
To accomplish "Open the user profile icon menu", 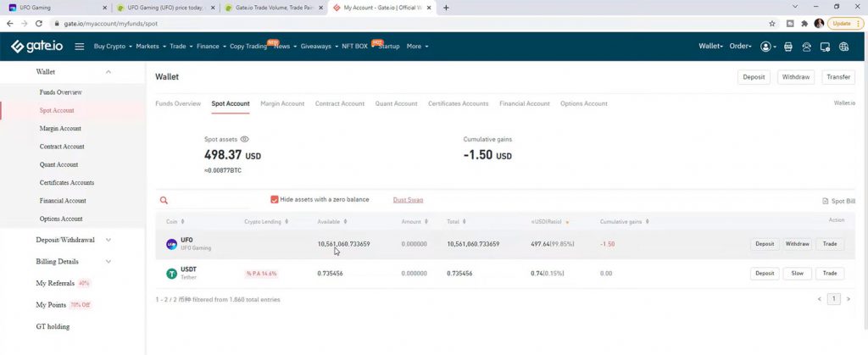I will point(768,47).
